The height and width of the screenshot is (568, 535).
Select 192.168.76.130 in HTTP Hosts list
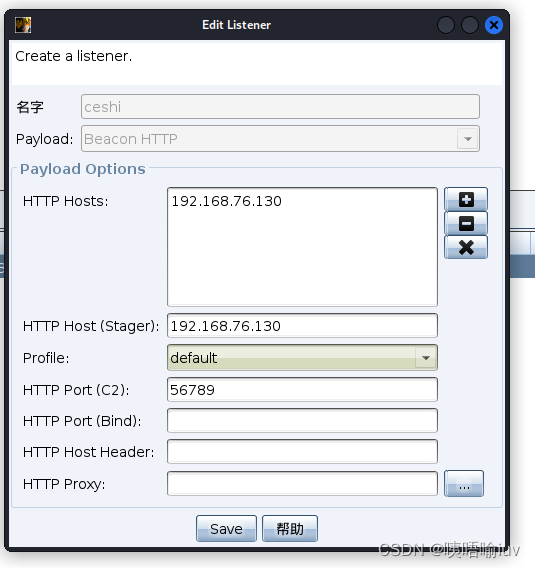click(226, 201)
